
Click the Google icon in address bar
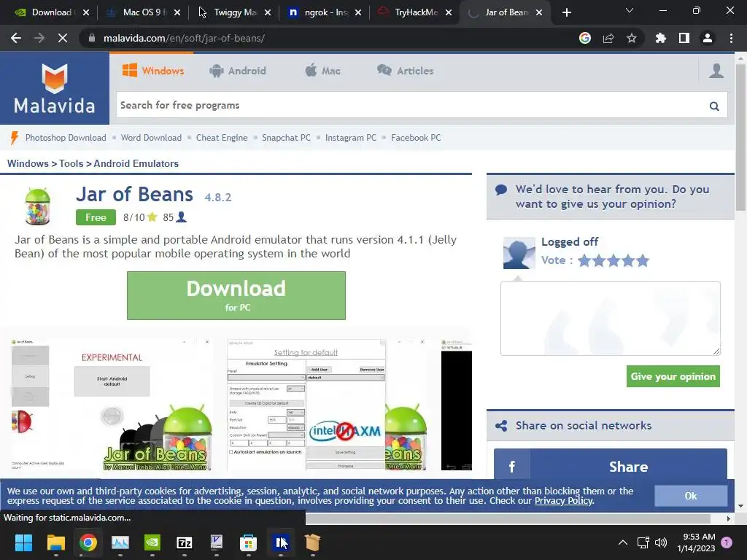pyautogui.click(x=585, y=38)
